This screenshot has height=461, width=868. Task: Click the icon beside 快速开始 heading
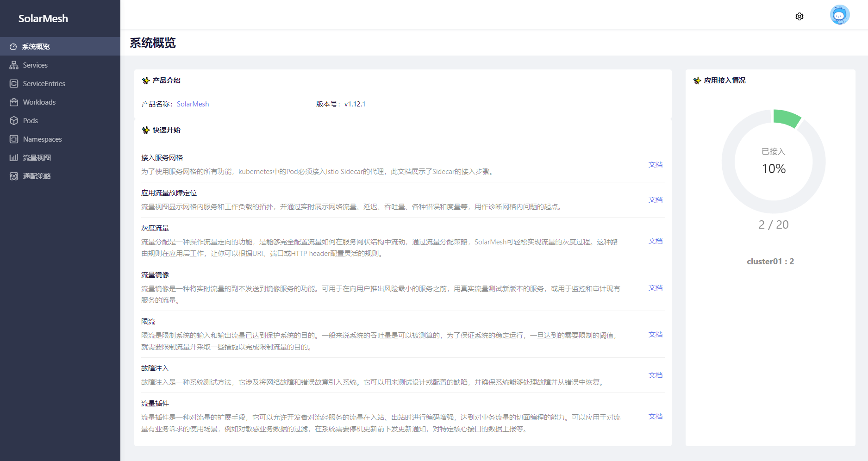click(146, 130)
